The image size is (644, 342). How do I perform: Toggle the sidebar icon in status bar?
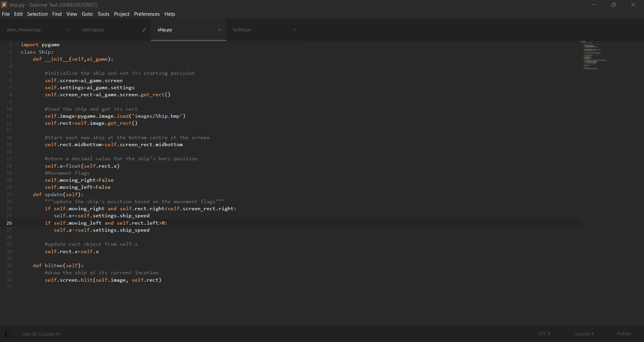pyautogui.click(x=8, y=334)
